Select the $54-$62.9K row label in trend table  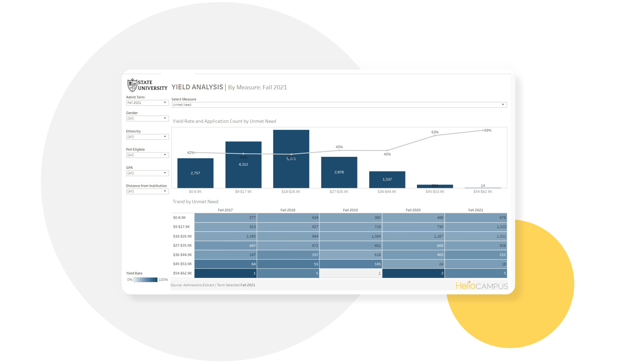pyautogui.click(x=182, y=273)
